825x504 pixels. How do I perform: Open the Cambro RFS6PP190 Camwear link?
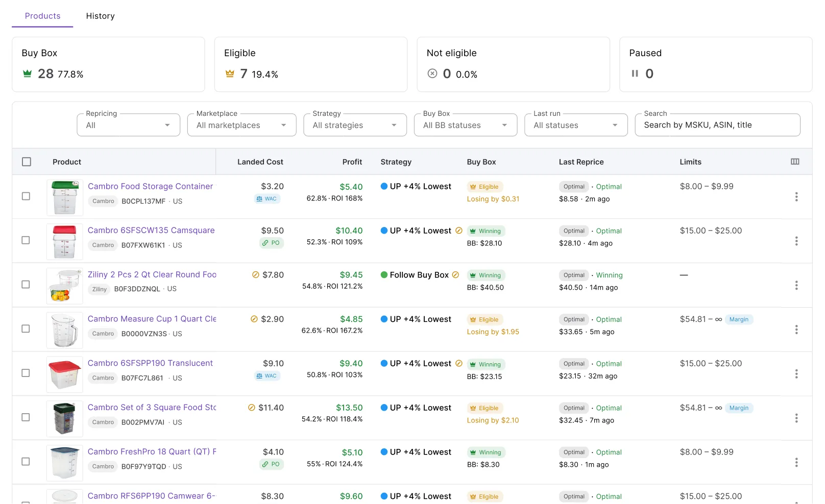152,496
